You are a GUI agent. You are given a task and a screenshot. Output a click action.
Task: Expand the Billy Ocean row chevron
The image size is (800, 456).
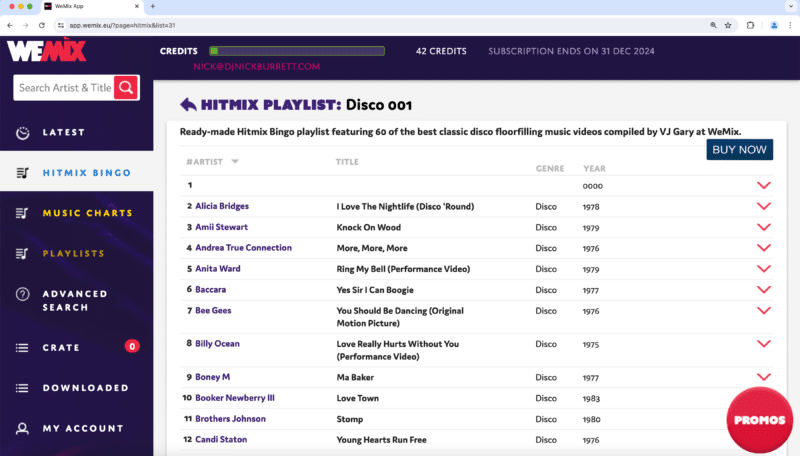[x=764, y=344]
